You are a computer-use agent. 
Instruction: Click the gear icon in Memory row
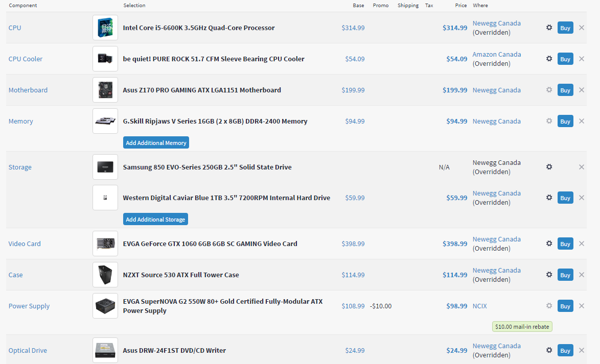pyautogui.click(x=549, y=121)
